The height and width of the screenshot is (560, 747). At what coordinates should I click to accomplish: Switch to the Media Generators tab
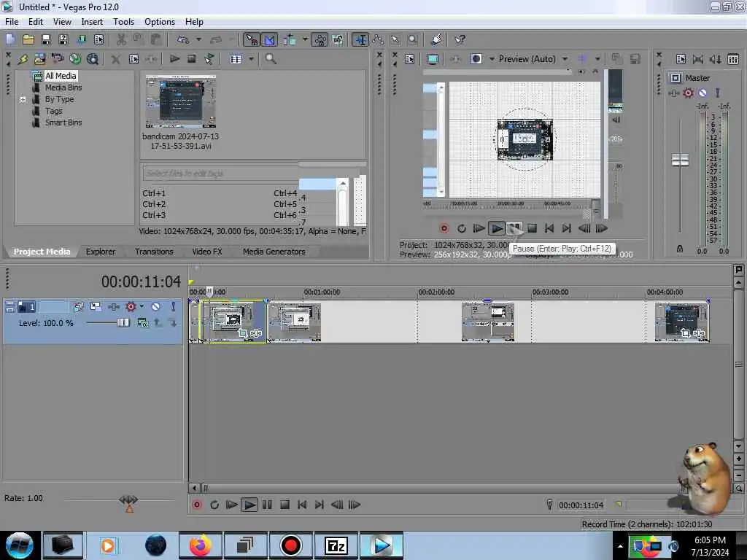pyautogui.click(x=274, y=252)
